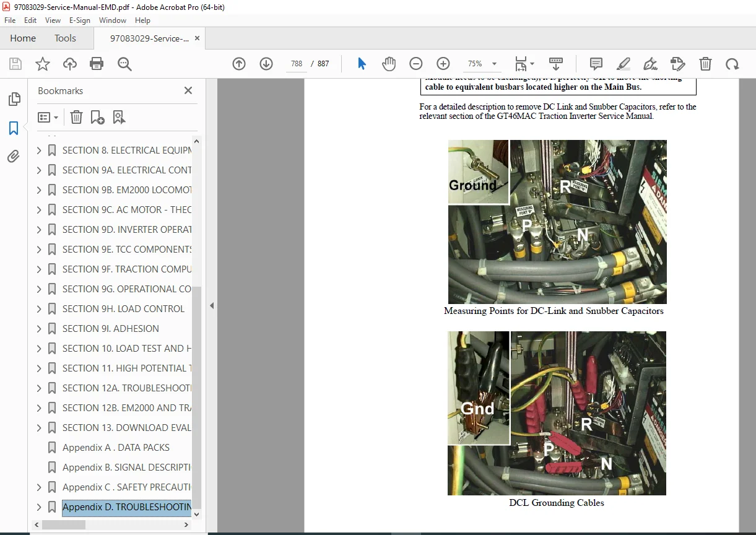
Task: Open Page Thumbnails panel
Action: click(x=14, y=99)
